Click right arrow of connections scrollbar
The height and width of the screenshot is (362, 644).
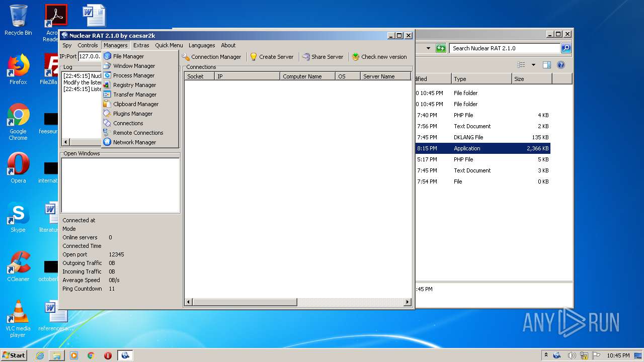tap(408, 302)
